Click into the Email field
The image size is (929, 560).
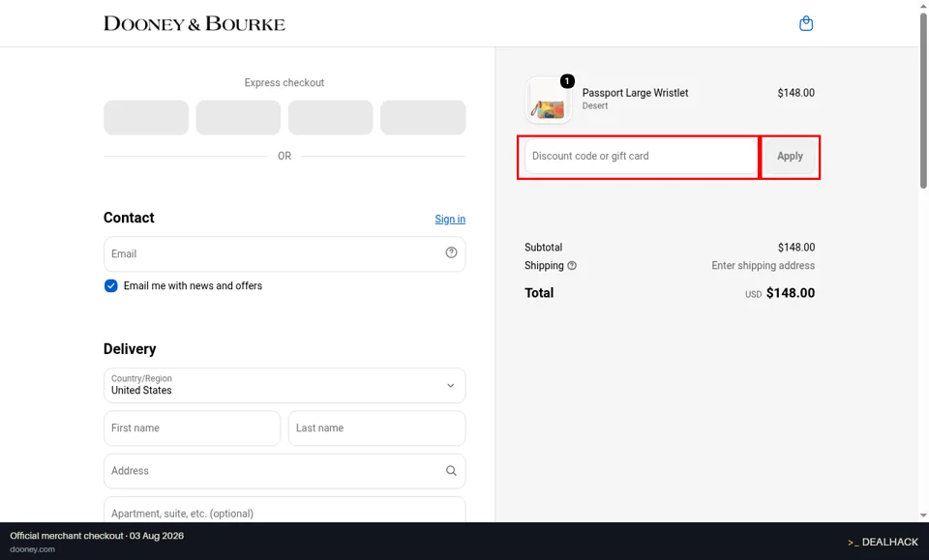285,254
